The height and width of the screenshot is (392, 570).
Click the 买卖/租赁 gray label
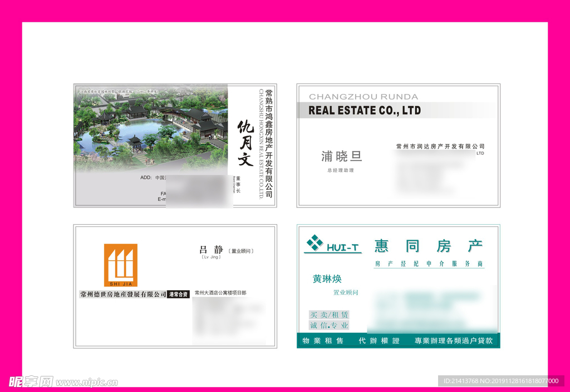[x=329, y=315]
